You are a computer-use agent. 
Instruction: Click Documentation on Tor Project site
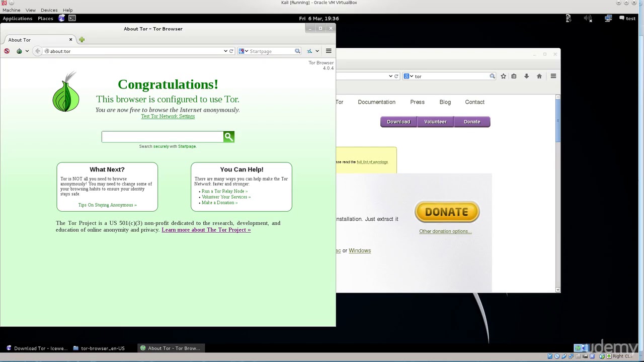[x=376, y=102]
